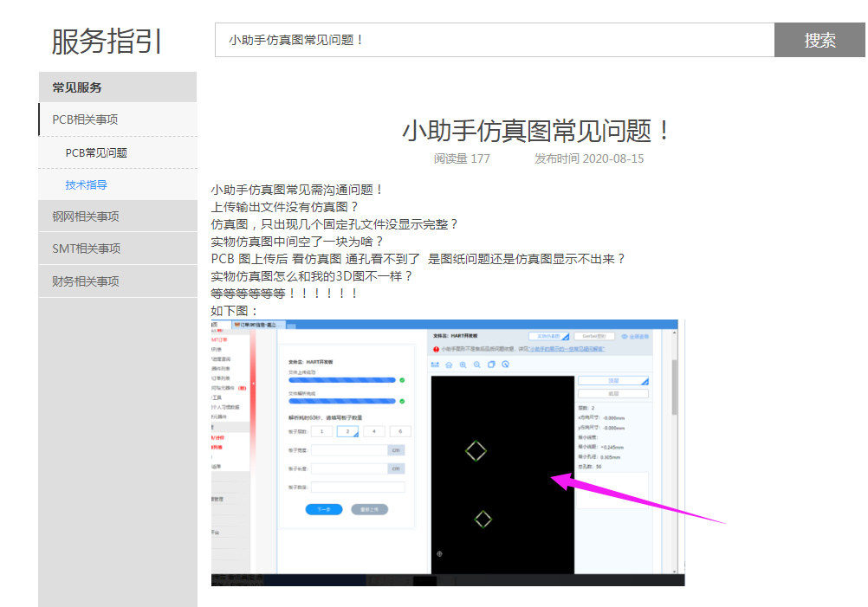The image size is (868, 607).
Task: Click the file upload progress bar
Action: (x=341, y=379)
